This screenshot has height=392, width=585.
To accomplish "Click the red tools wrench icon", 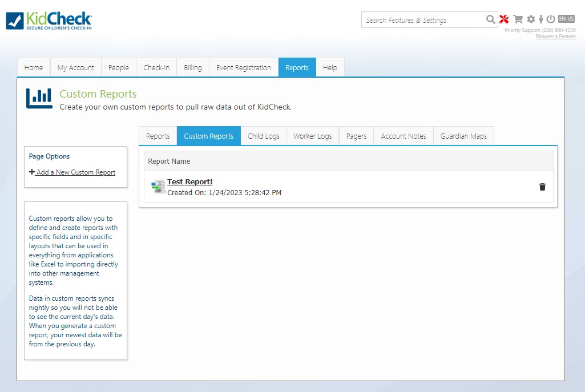I will point(504,19).
